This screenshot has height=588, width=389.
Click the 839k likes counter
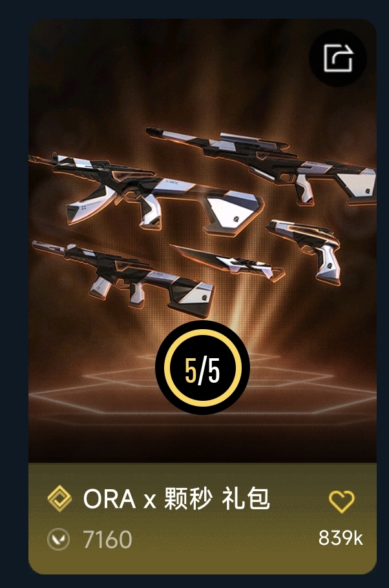tap(340, 538)
